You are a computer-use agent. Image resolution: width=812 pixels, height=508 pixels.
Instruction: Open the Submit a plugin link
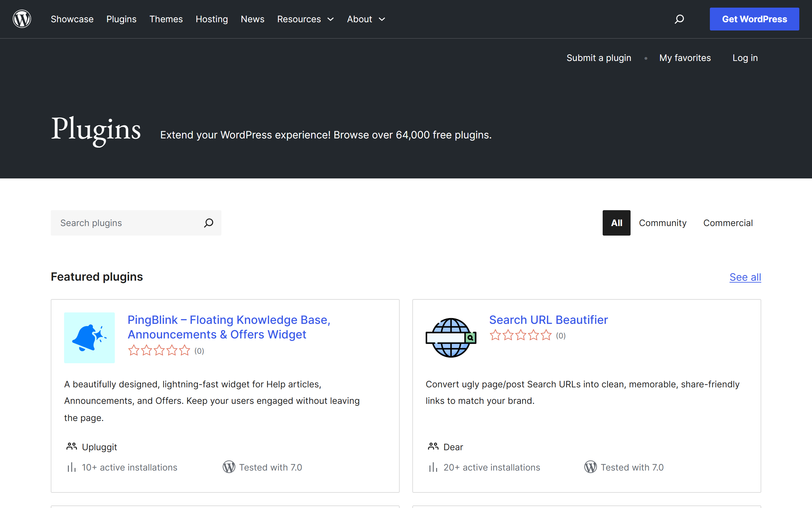599,58
